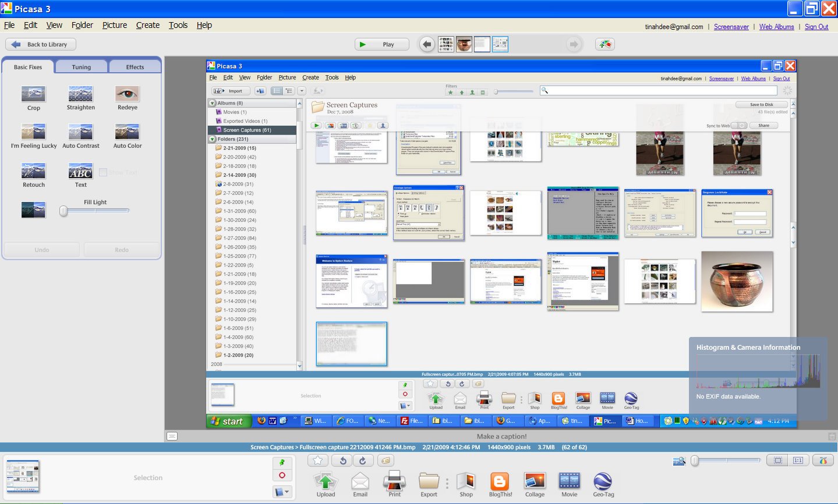The image size is (838, 504).
Task: Switch to the Tuning tab
Action: click(81, 67)
